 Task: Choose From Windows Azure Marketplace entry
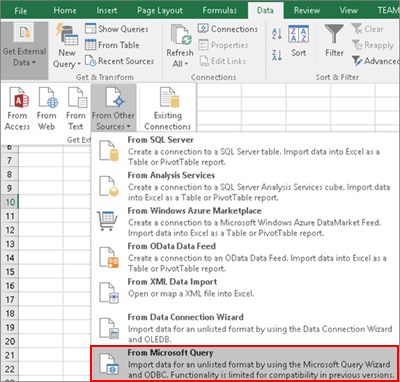[245, 222]
